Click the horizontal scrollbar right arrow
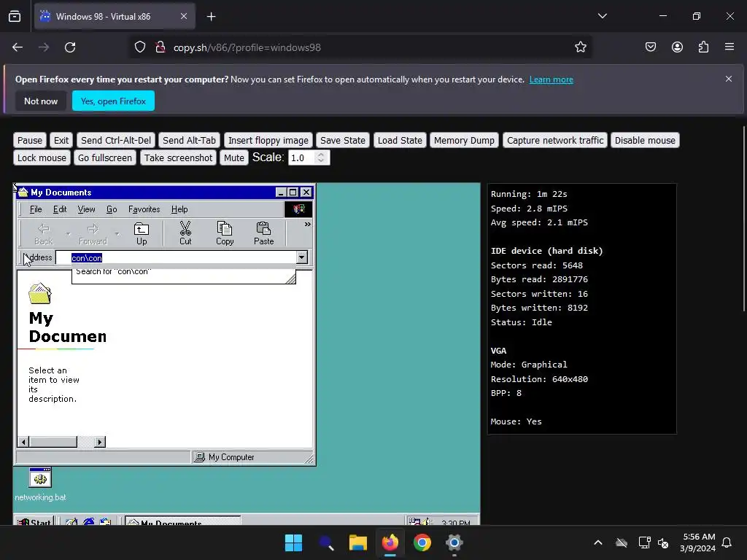The width and height of the screenshot is (747, 560). pos(99,442)
